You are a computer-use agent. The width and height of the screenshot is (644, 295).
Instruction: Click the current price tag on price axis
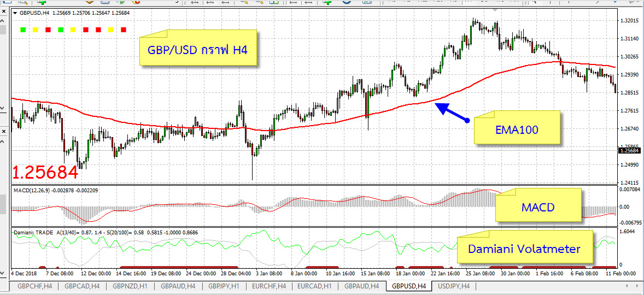(629, 150)
